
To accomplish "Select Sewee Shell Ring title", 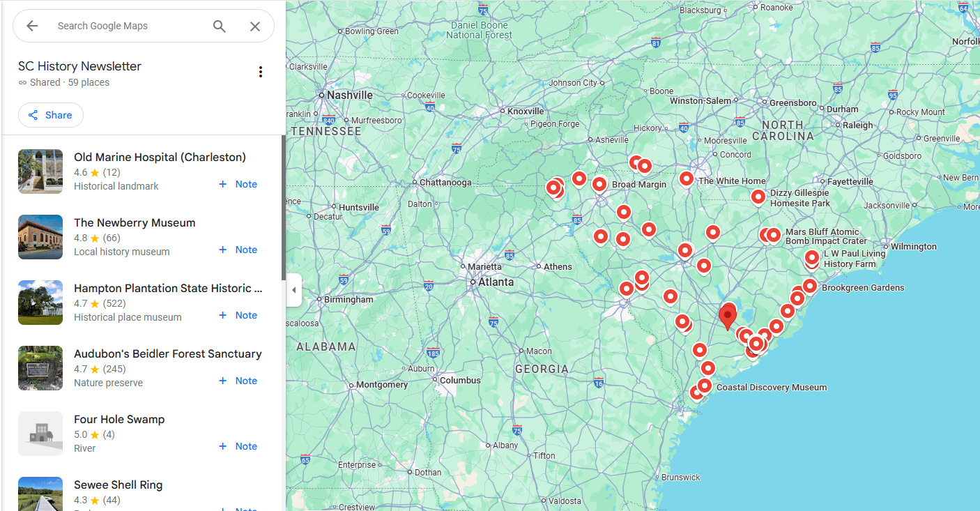I will pos(118,485).
